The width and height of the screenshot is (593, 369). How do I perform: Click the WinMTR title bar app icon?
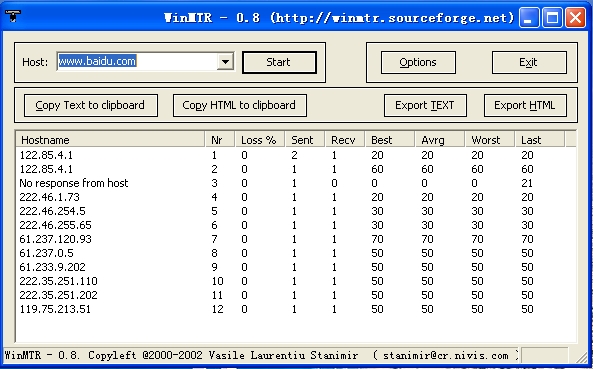coord(12,16)
